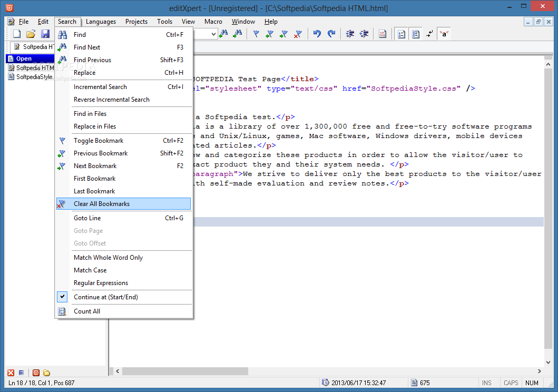Click the word wrap arrow toolbar icon
Image resolution: width=558 pixels, height=392 pixels.
(x=430, y=34)
